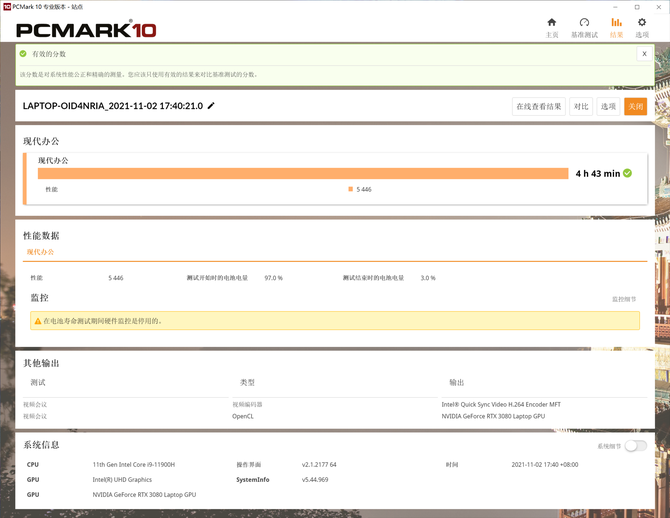Screen dimensions: 670x518
Task: Go to the Home (主页) icon
Action: click(x=552, y=23)
